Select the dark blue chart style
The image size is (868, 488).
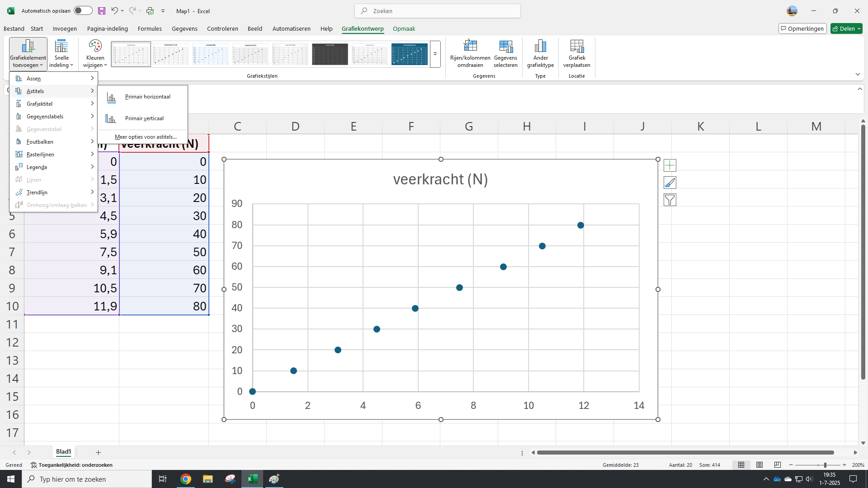pyautogui.click(x=409, y=54)
